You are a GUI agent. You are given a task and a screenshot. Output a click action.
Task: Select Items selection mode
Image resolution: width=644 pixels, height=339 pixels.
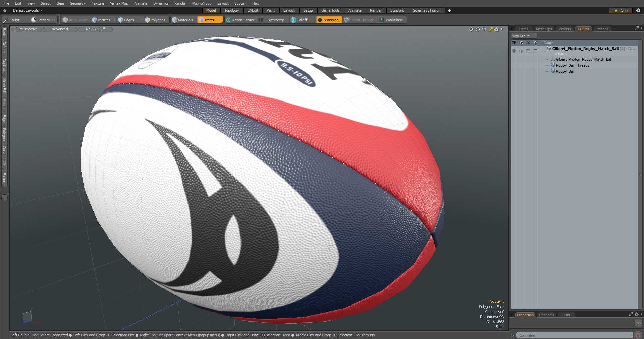[210, 20]
